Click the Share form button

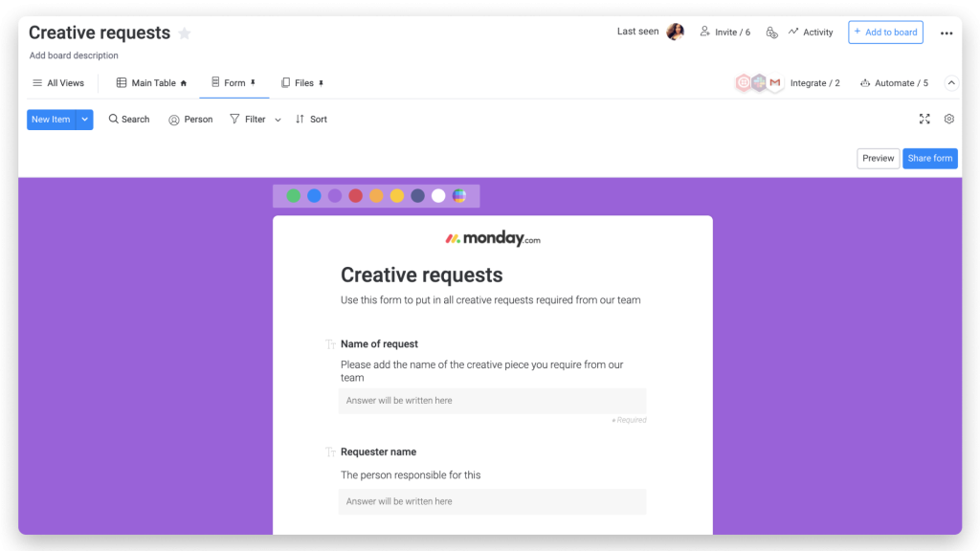pyautogui.click(x=929, y=159)
